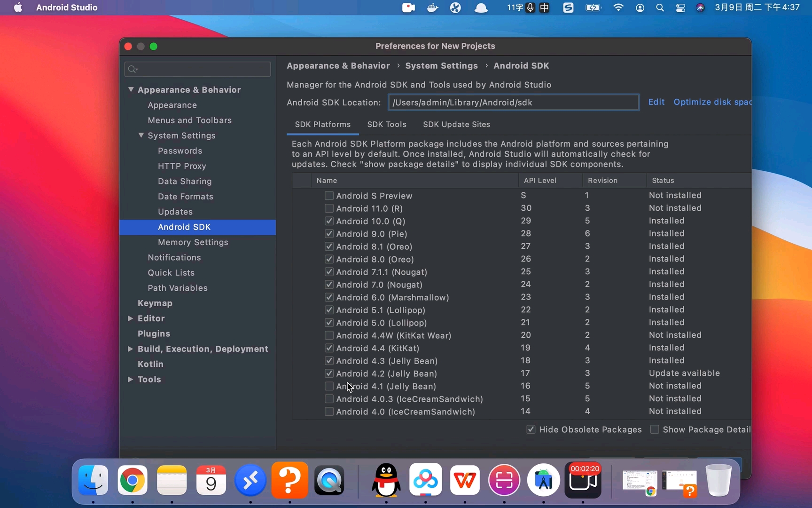Switch to the SDK Tools tab

click(x=386, y=124)
